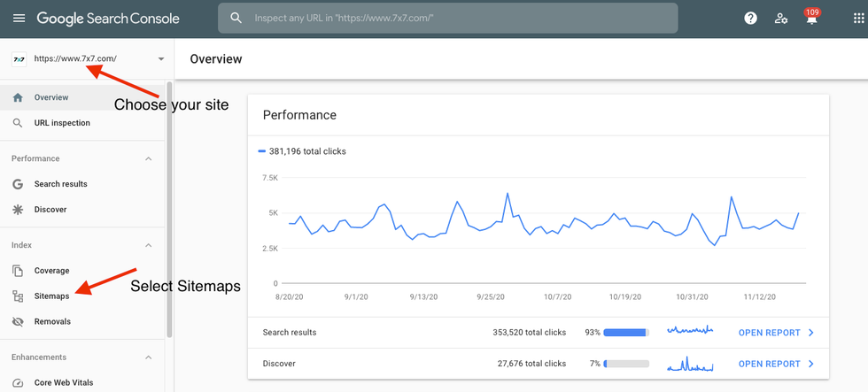This screenshot has height=392, width=868.
Task: Select Sitemaps in the sidebar
Action: coord(51,296)
